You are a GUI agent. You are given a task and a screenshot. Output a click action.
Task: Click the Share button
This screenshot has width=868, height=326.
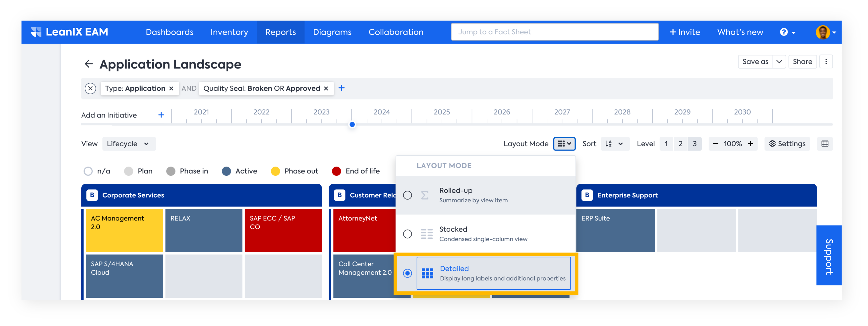[802, 62]
